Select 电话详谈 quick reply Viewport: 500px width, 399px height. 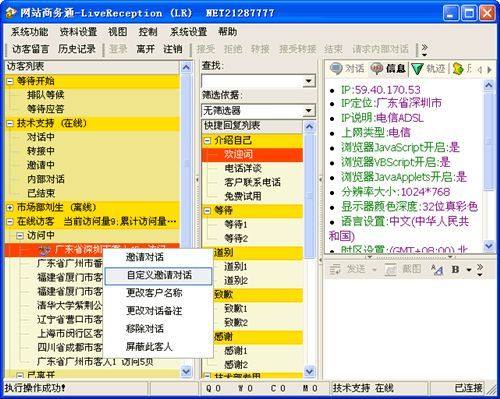[243, 169]
